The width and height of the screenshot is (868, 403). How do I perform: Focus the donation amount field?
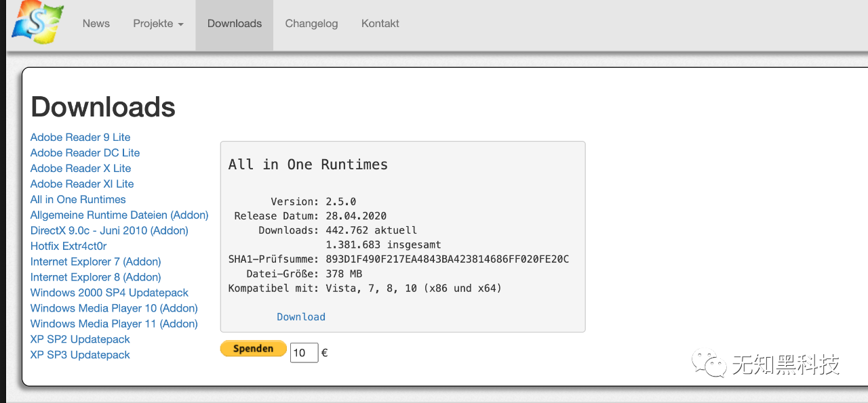[304, 353]
